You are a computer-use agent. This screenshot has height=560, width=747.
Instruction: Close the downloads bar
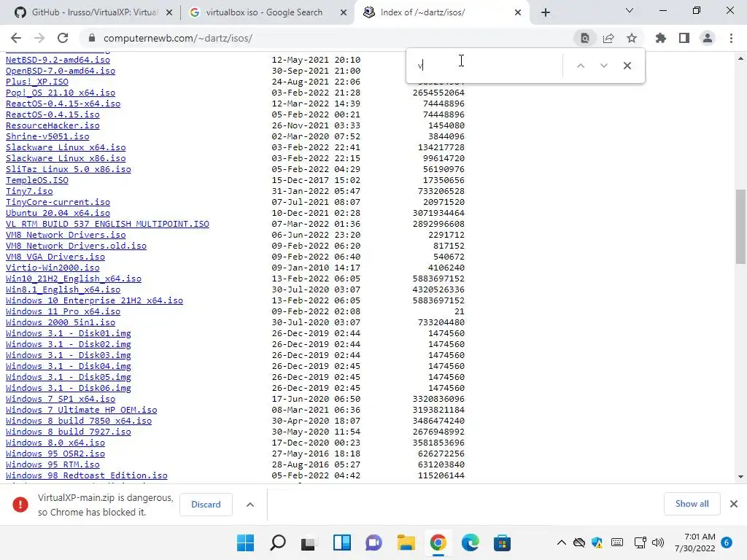734,504
